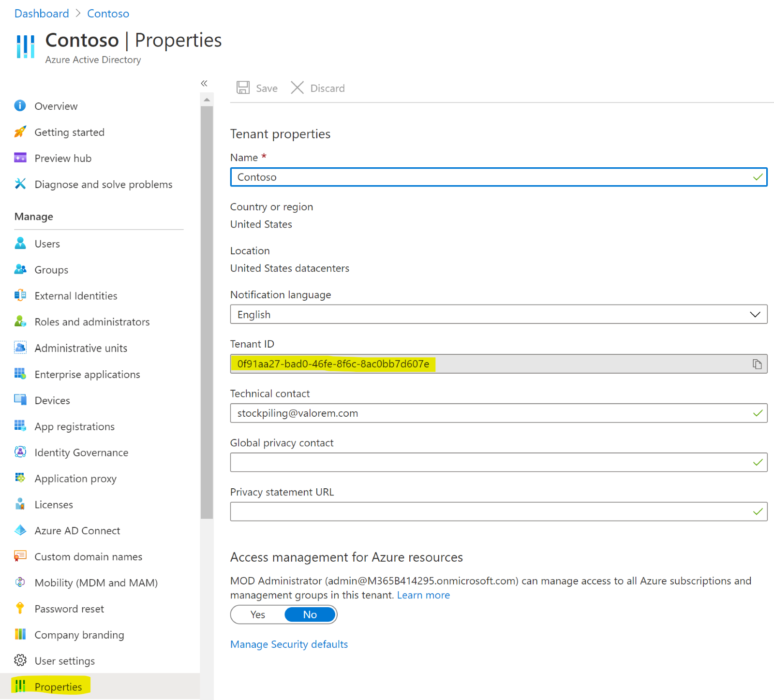Viewport: 774px width, 700px height.
Task: Click the Contoso breadcrumb link
Action: (x=108, y=14)
